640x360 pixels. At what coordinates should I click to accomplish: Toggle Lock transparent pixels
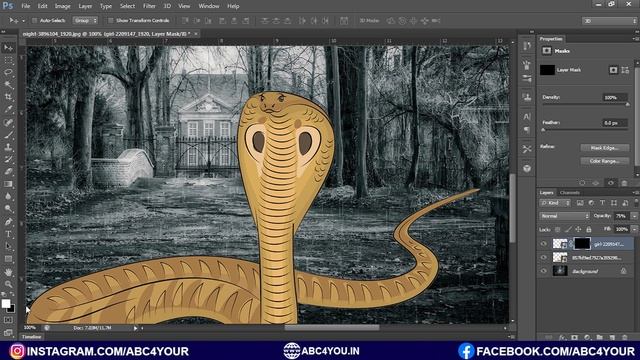558,229
